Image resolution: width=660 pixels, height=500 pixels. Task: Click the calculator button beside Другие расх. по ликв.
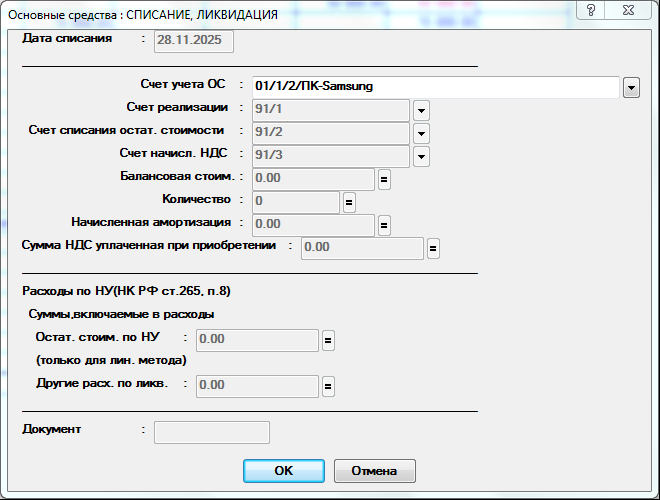click(x=327, y=387)
